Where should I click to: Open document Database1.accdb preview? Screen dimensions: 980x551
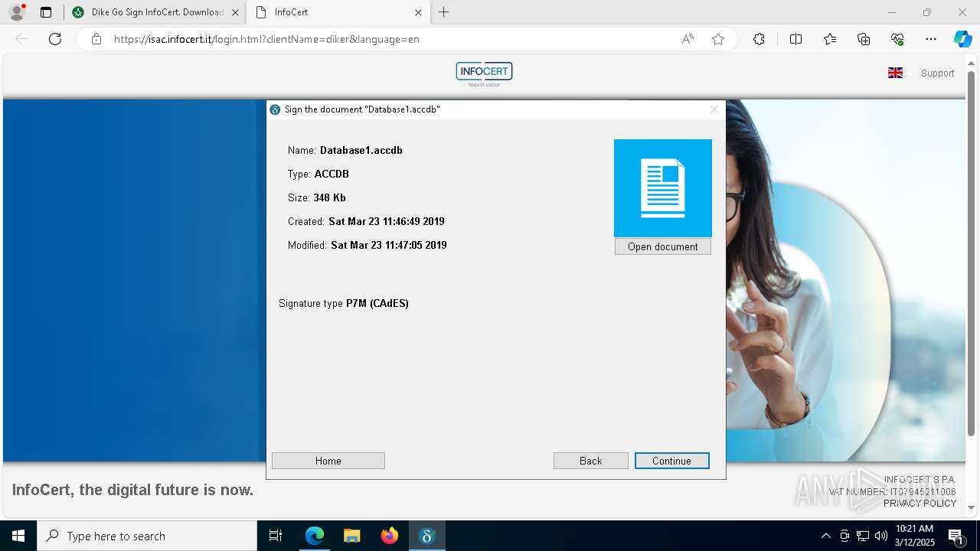(662, 246)
